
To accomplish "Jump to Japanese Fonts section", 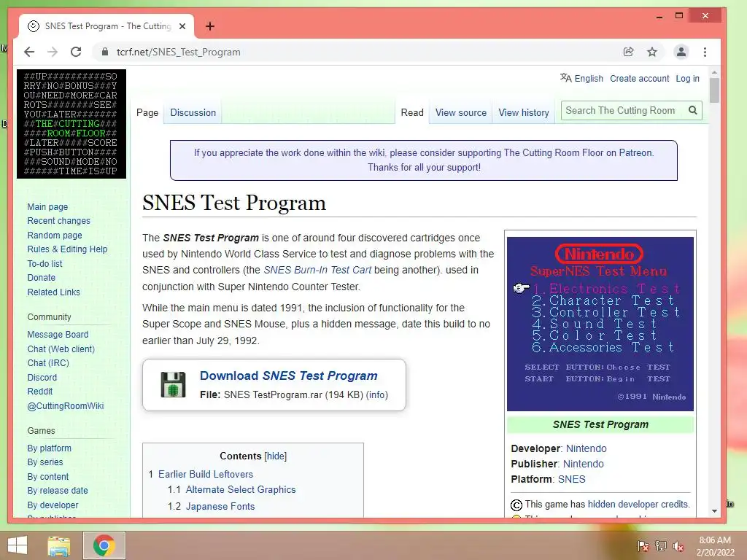I will [220, 506].
